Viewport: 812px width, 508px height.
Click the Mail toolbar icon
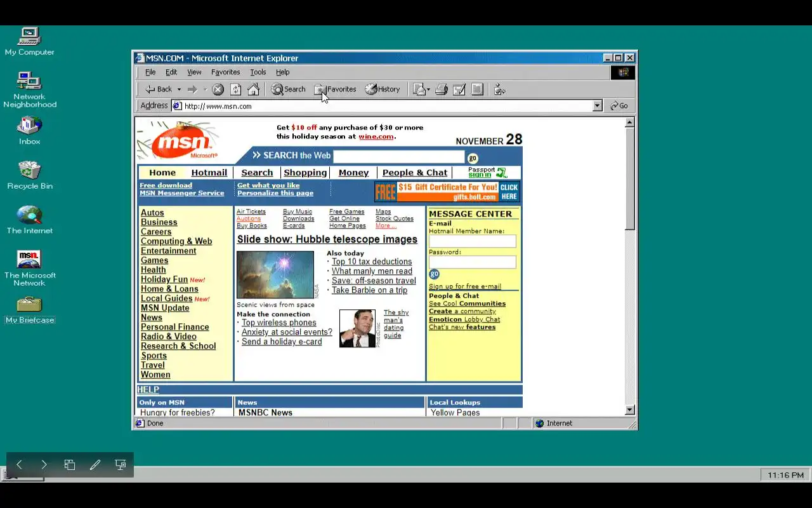pyautogui.click(x=419, y=90)
